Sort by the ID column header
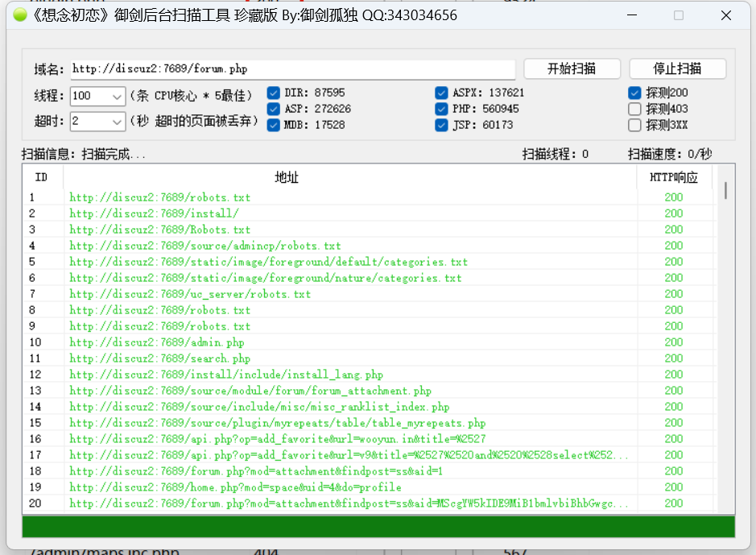756x555 pixels. pyautogui.click(x=42, y=177)
